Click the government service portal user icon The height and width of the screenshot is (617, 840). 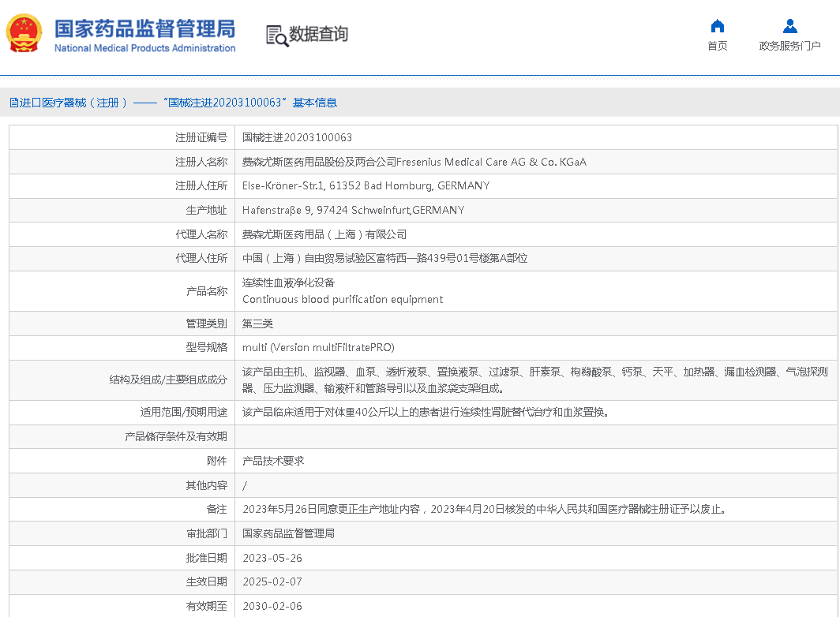[x=789, y=26]
